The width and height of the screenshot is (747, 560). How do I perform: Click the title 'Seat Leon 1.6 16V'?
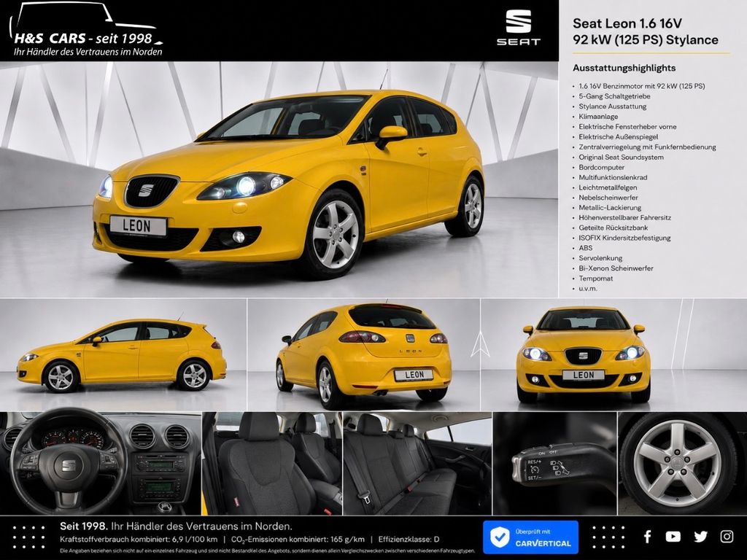point(627,23)
